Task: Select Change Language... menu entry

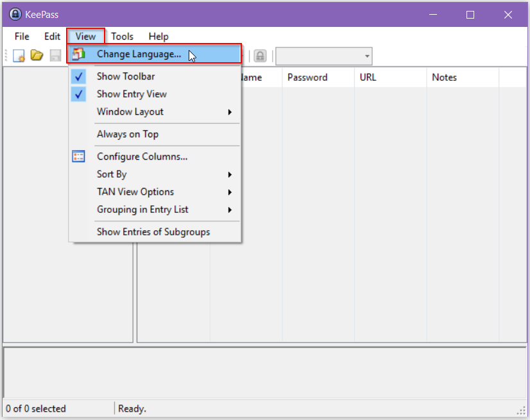Action: [x=155, y=54]
